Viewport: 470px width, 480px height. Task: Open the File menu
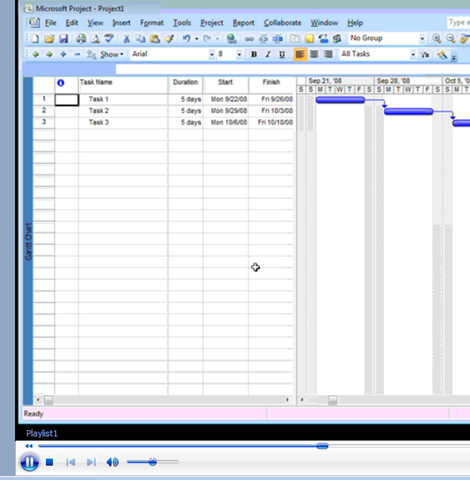pyautogui.click(x=50, y=23)
